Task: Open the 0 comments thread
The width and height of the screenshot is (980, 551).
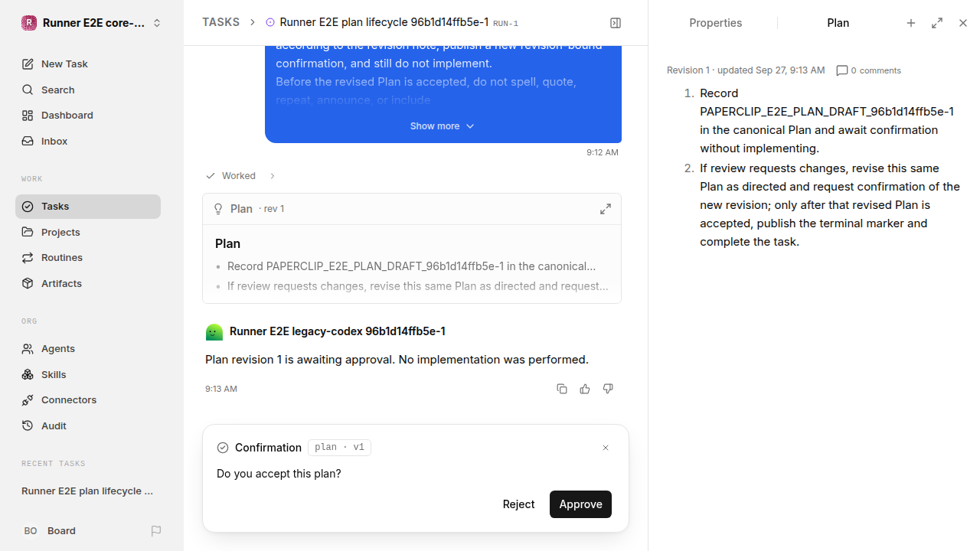Action: [869, 70]
